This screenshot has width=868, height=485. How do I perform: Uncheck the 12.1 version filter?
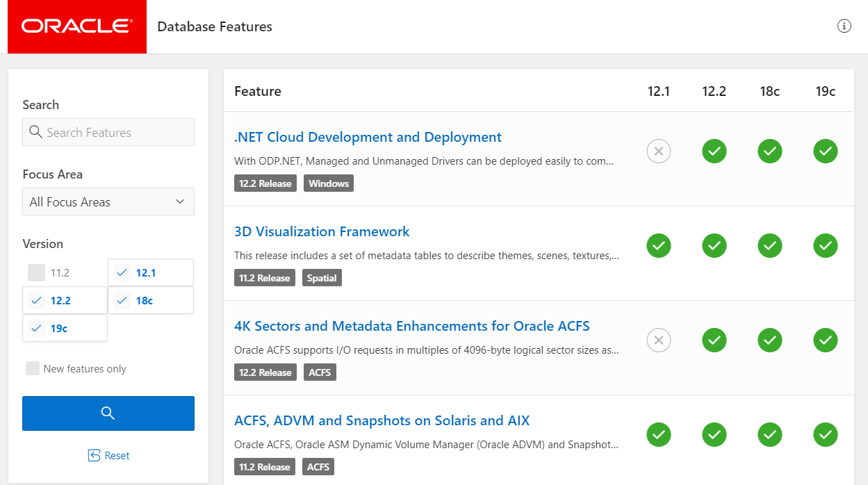(123, 272)
